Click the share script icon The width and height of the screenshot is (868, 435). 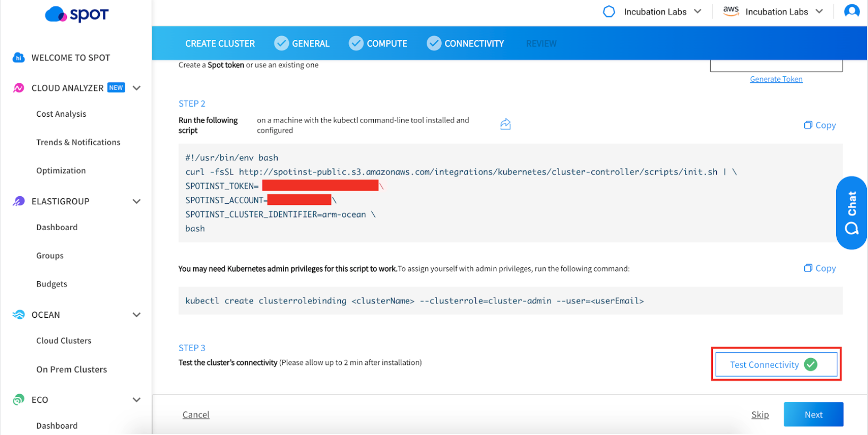[505, 124]
